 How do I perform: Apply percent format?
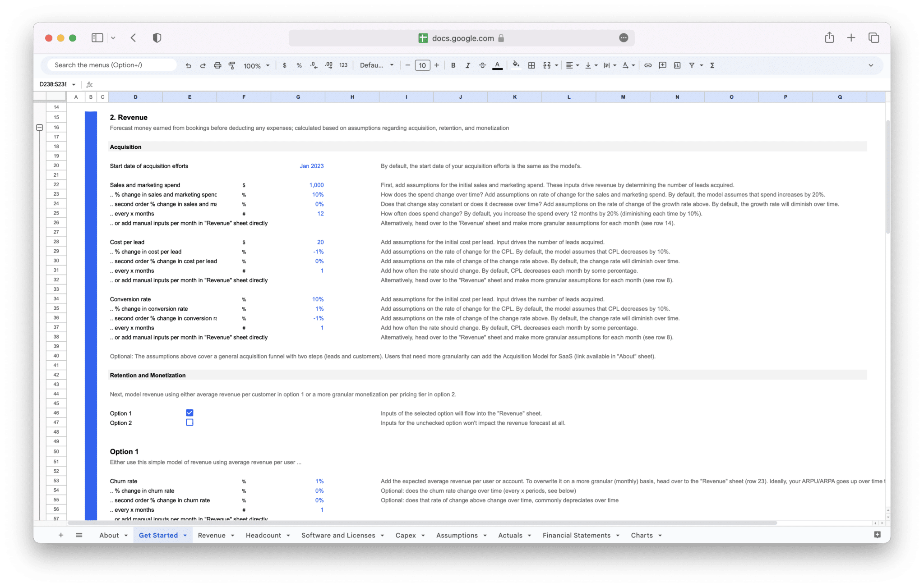tap(299, 65)
